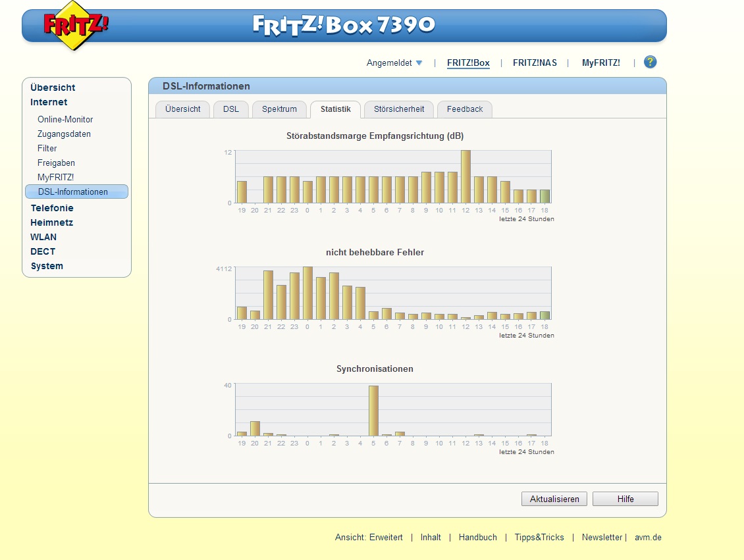Screen dimensions: 744x560
Task: Expand the WLAN sidebar section
Action: [43, 237]
